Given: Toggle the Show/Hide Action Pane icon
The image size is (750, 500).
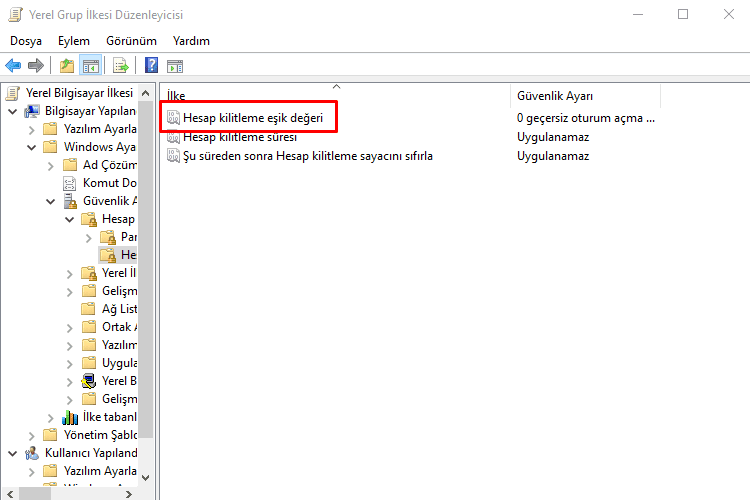Looking at the screenshot, I should click(175, 66).
